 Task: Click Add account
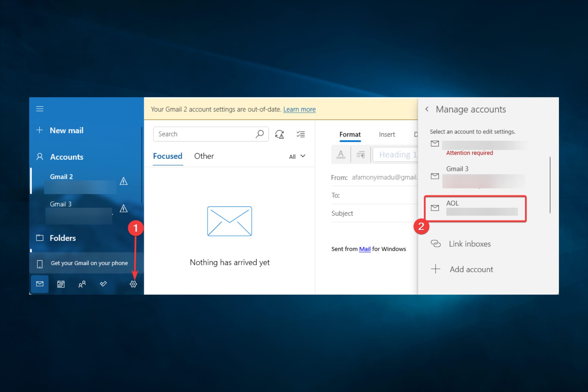pos(471,269)
